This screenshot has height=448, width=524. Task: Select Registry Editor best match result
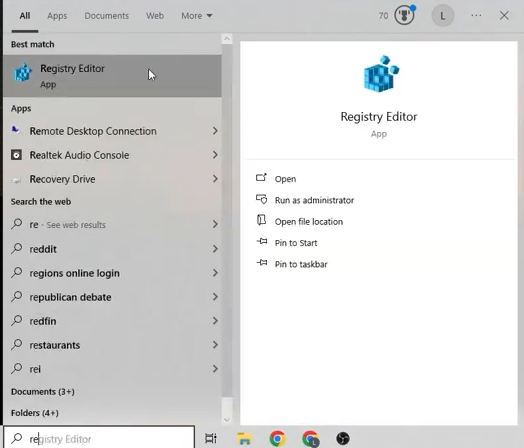112,76
